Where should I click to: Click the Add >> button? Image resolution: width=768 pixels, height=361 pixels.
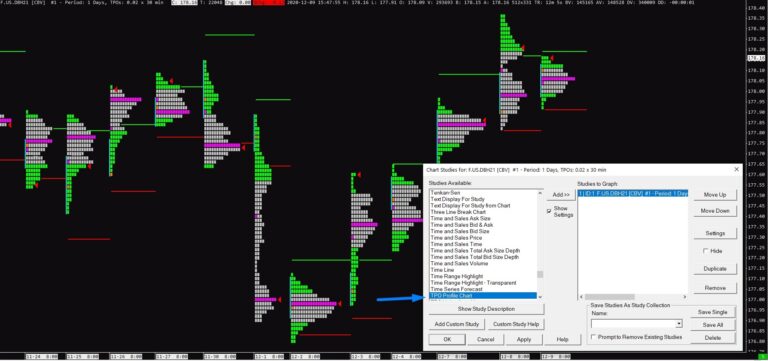click(561, 195)
